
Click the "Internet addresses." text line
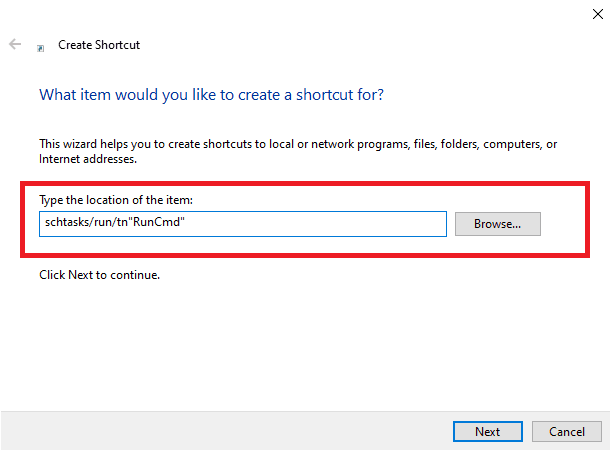(x=87, y=159)
